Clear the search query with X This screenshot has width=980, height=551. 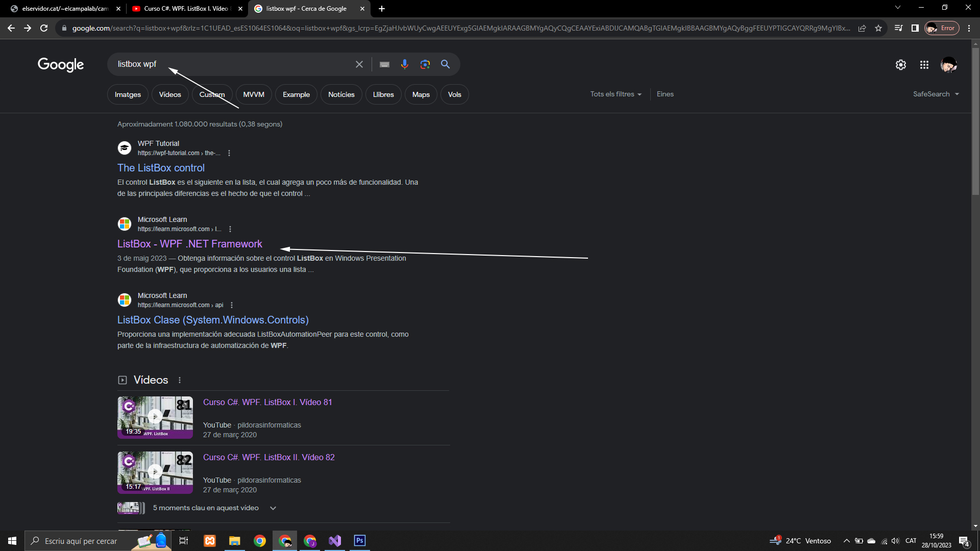pos(359,64)
